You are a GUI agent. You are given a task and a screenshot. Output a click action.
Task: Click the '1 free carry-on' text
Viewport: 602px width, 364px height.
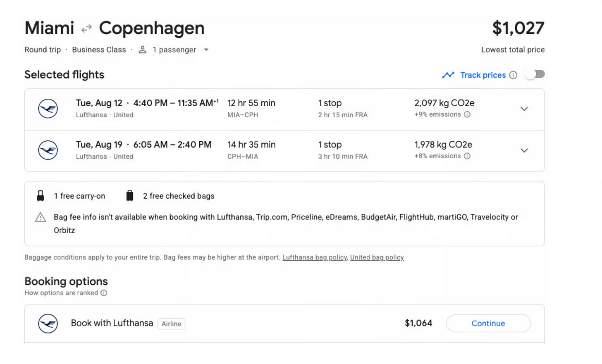coord(79,196)
